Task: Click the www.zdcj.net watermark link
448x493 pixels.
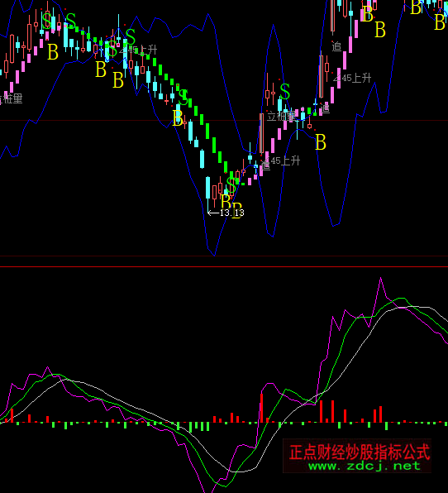Action: pyautogui.click(x=365, y=466)
